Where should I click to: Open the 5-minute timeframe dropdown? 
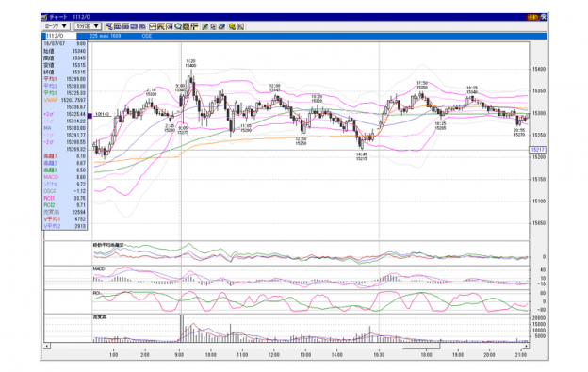pyautogui.click(x=88, y=26)
